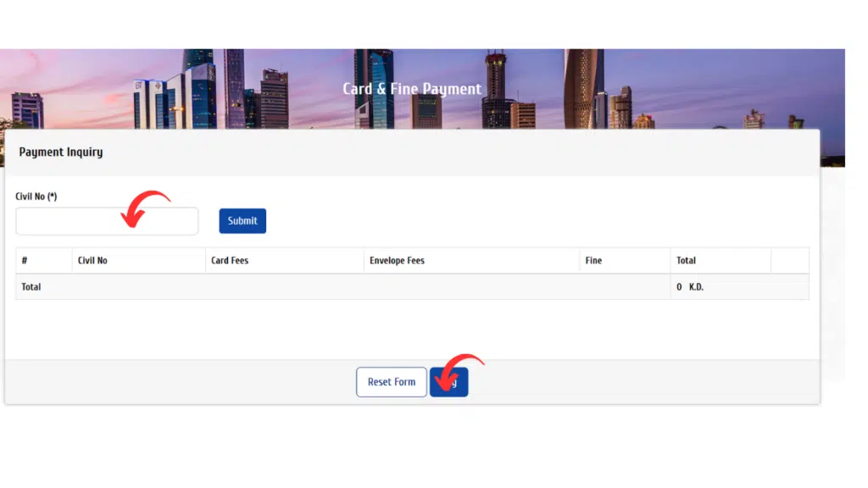Click the 'Card & Fine Payment' banner title
The image size is (868, 488).
coord(411,89)
